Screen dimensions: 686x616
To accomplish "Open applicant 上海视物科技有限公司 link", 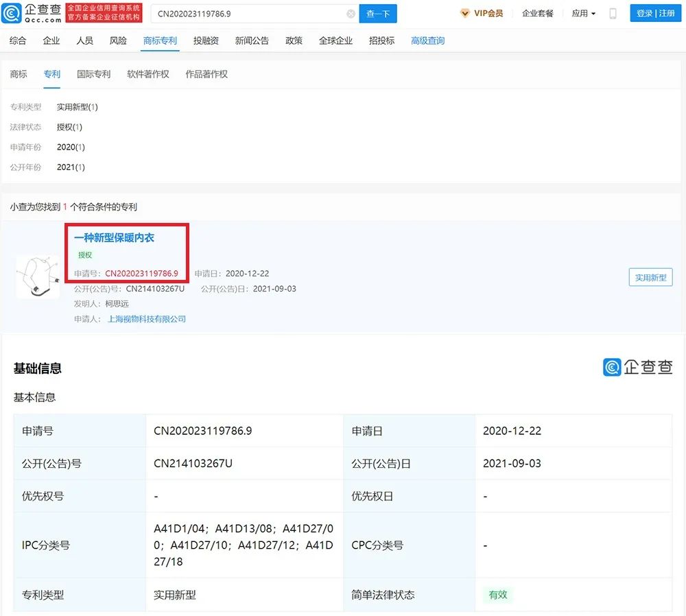I will (147, 319).
